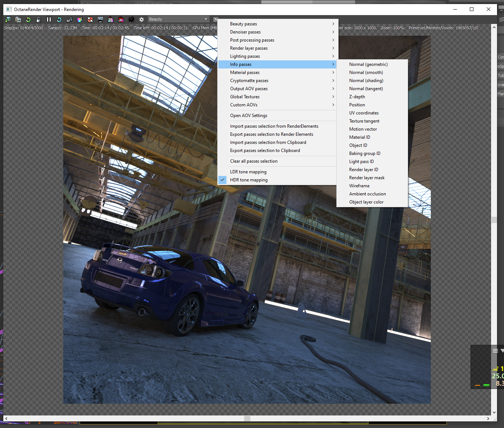Open AOV Settings from the menu
The height and width of the screenshot is (428, 504).
(278, 116)
